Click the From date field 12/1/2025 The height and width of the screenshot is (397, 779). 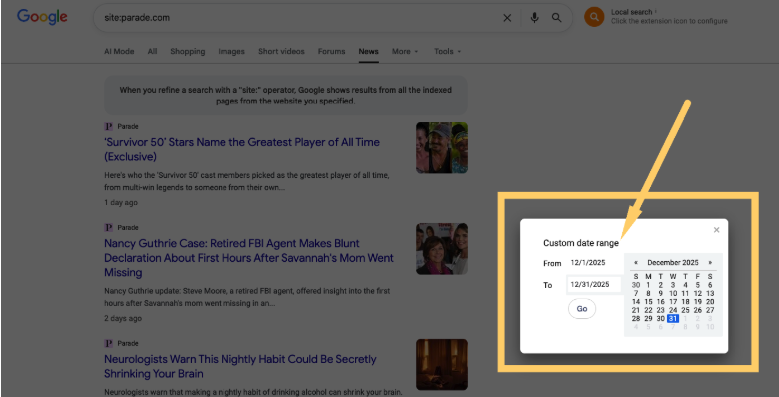click(x=594, y=263)
